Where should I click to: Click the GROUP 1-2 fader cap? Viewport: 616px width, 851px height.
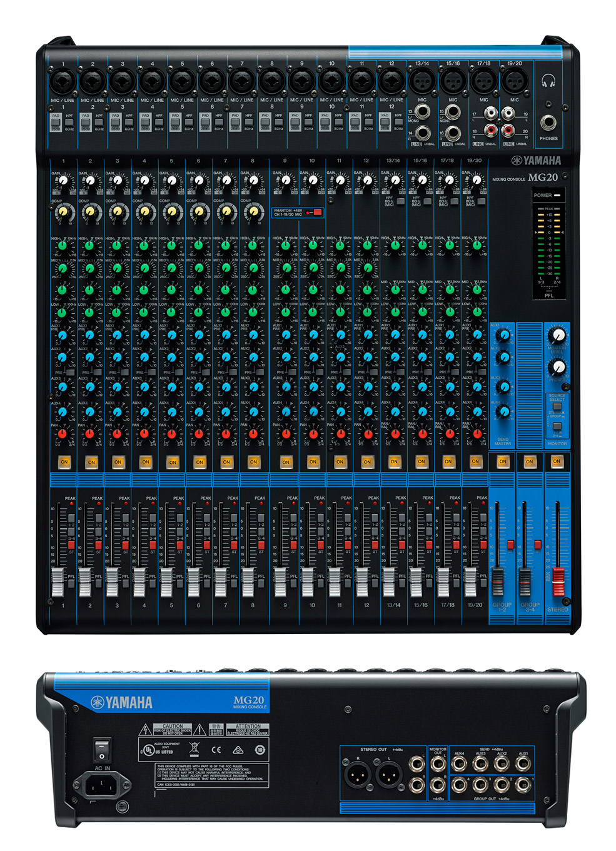[498, 582]
